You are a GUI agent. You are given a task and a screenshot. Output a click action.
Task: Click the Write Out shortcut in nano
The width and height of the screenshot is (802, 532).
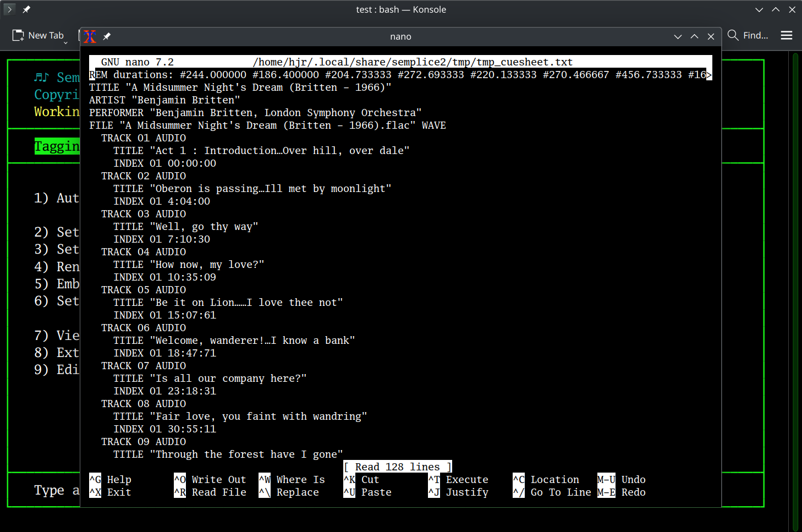click(219, 479)
